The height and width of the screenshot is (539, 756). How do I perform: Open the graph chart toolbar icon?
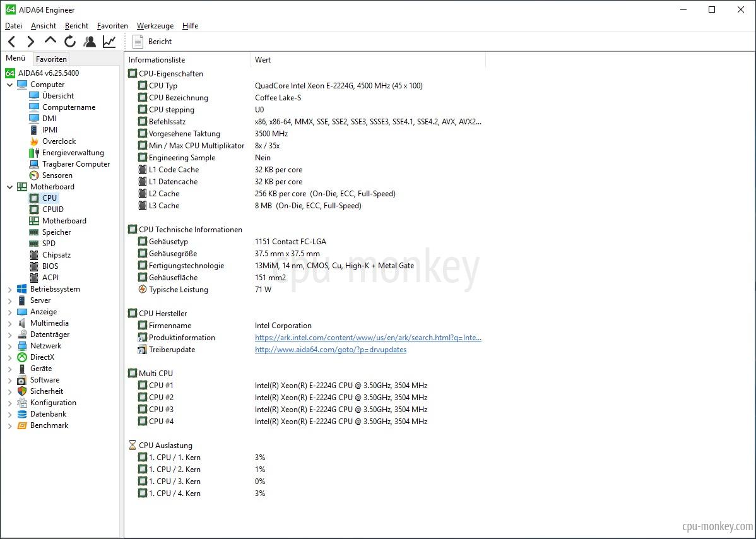[x=109, y=42]
